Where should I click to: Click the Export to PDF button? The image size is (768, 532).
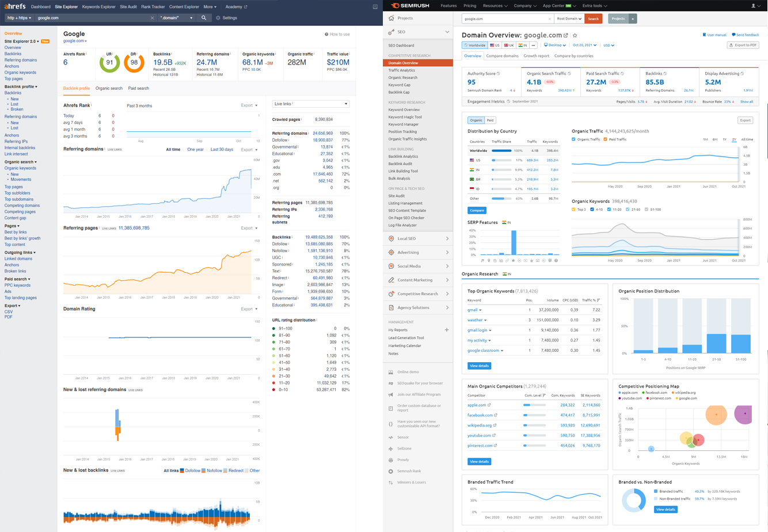tap(743, 45)
